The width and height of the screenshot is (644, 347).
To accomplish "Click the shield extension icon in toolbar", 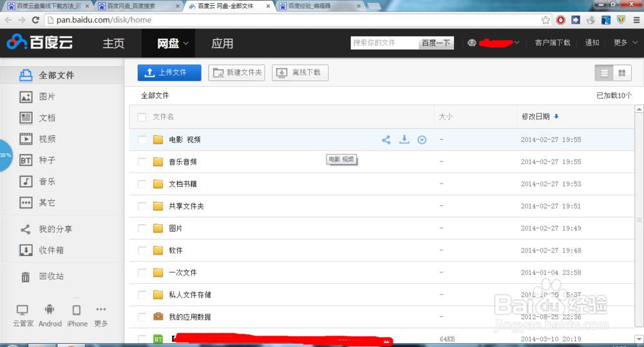I will pos(621,20).
